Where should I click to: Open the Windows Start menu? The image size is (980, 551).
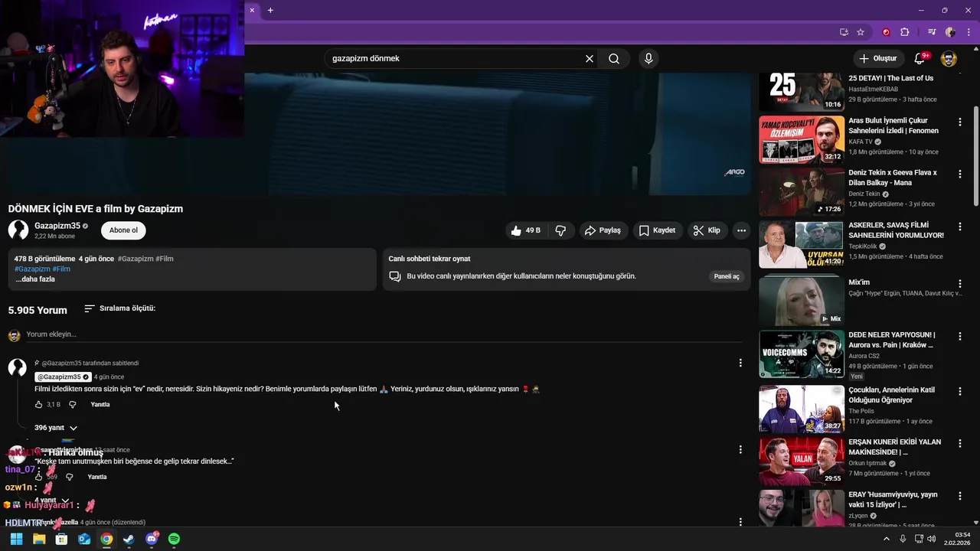point(16,539)
